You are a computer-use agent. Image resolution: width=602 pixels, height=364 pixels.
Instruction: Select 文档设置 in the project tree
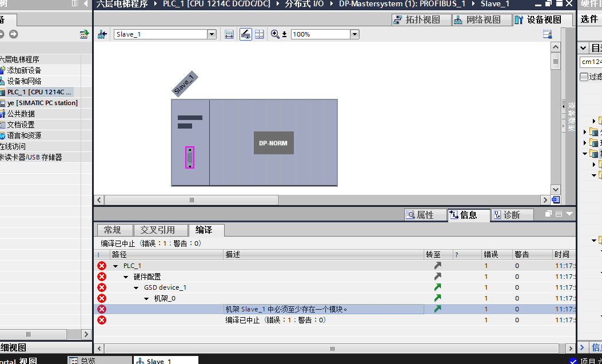[x=21, y=125]
